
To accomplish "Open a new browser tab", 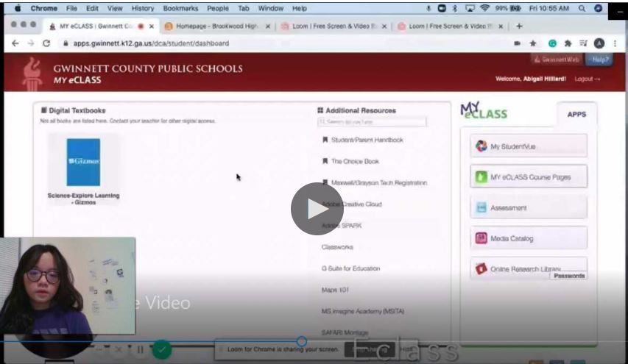I will pos(520,26).
